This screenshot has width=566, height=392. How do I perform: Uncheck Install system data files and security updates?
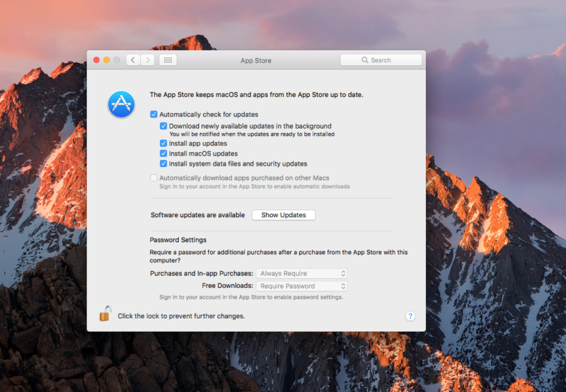coord(163,163)
